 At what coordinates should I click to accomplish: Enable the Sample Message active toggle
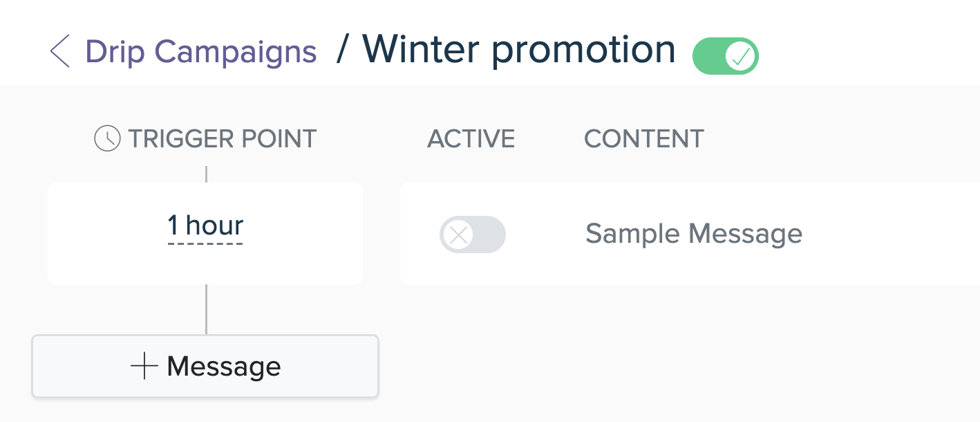pos(473,235)
